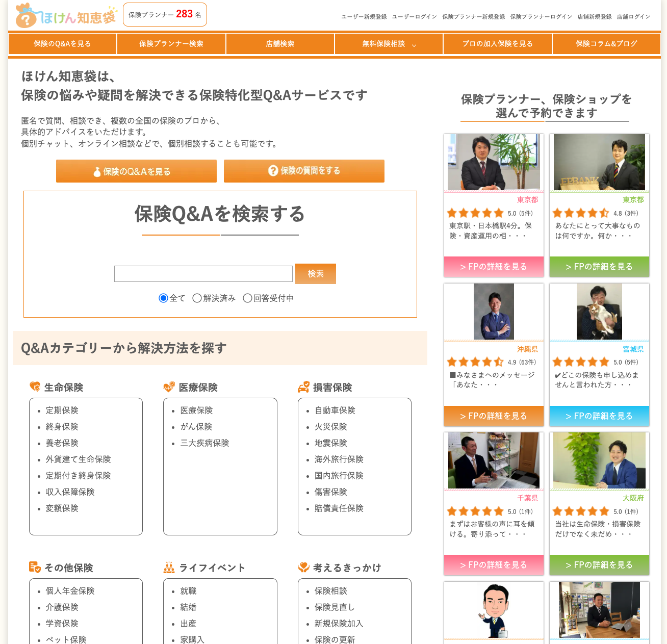Expand the 無料保険相談 dropdown chevron

pyautogui.click(x=414, y=45)
